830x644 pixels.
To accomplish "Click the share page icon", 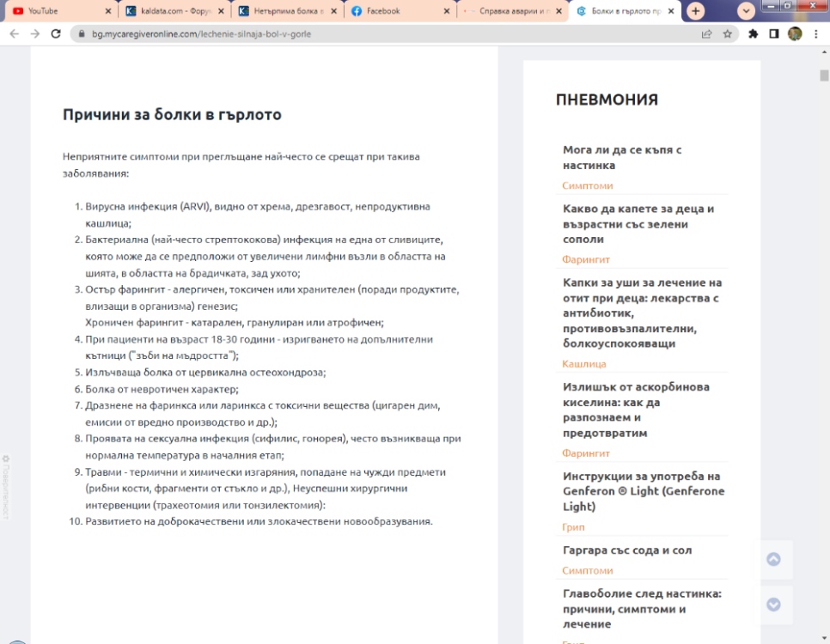I will pyautogui.click(x=706, y=33).
